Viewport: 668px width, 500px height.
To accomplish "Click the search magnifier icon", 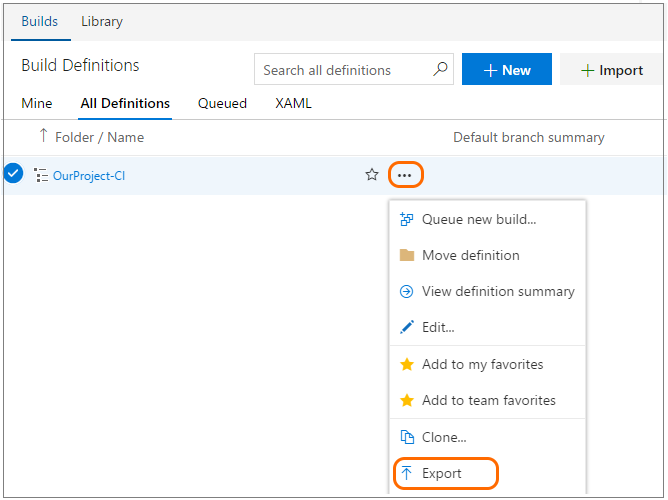I will [440, 70].
